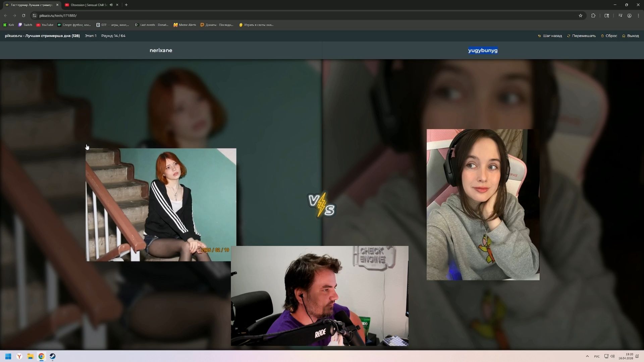Click Шаг назад to undo last choice
This screenshot has width=644, height=362.
point(550,36)
